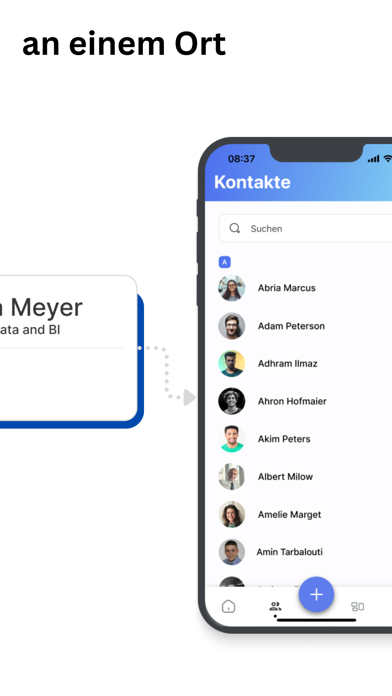The height and width of the screenshot is (696, 392).
Task: Tap the magnifier search icon
Action: point(234,228)
